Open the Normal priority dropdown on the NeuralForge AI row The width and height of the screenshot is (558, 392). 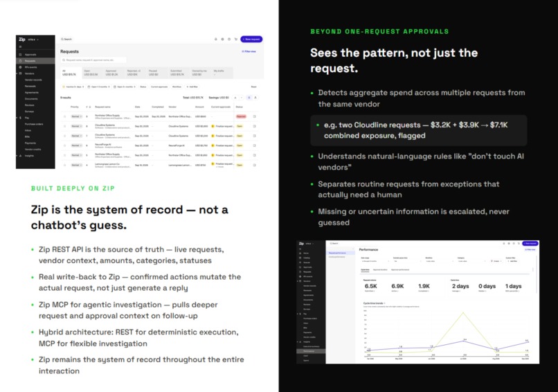pos(76,145)
